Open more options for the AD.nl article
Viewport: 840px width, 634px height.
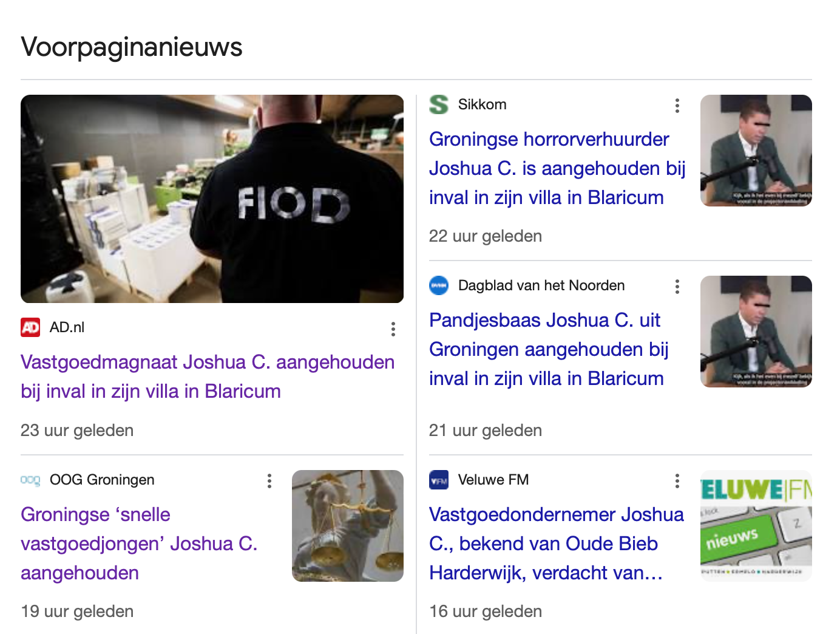click(393, 329)
